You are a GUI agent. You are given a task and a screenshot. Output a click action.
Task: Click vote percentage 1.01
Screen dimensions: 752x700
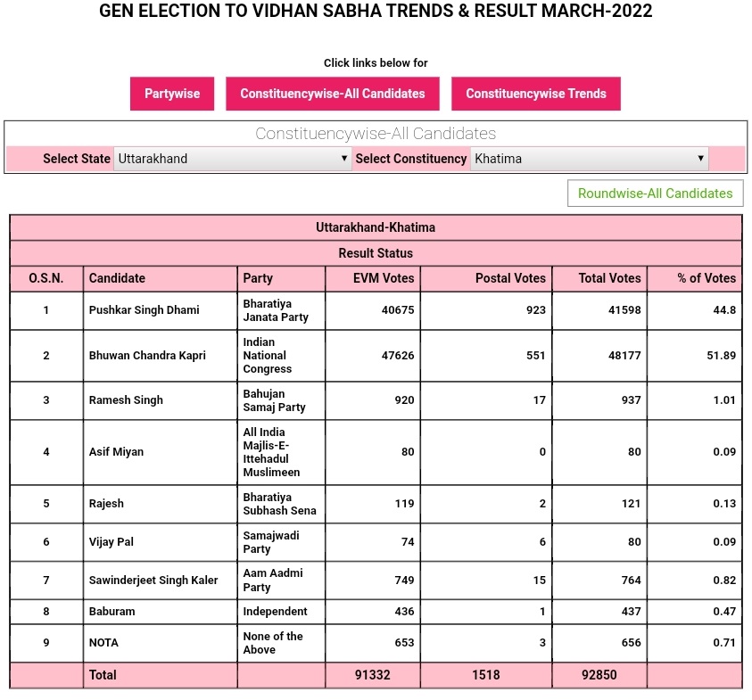tap(724, 400)
